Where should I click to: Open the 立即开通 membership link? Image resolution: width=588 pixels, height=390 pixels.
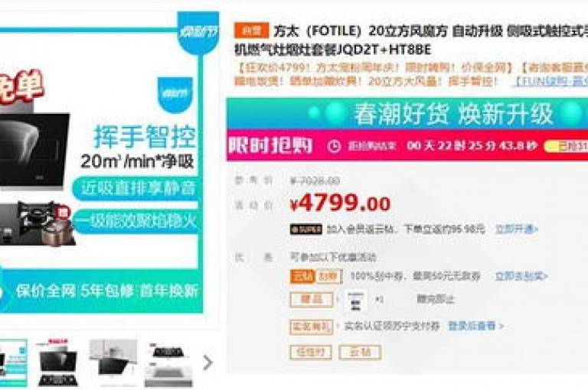pyautogui.click(x=517, y=229)
